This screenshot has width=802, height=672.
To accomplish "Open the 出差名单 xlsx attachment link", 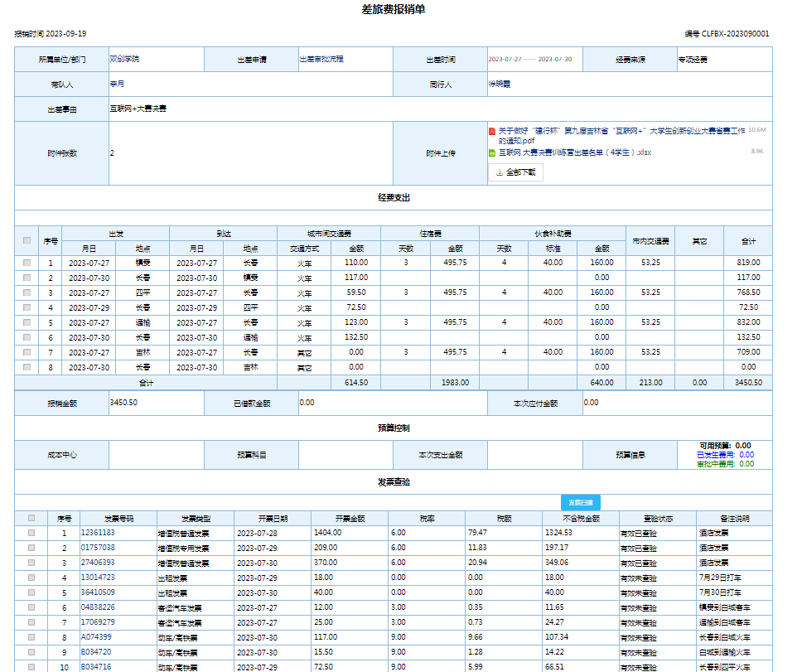I will tap(575, 153).
